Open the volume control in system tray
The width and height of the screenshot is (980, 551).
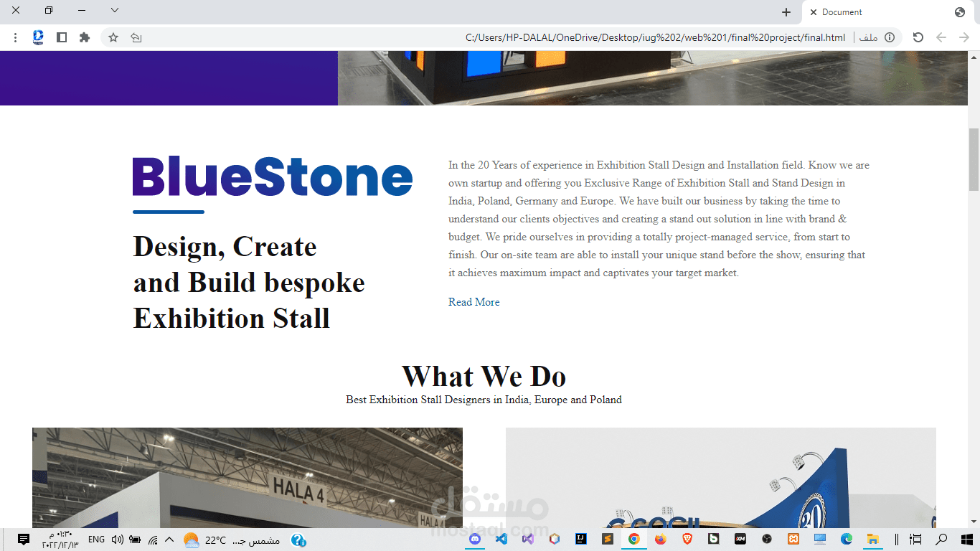(x=118, y=540)
